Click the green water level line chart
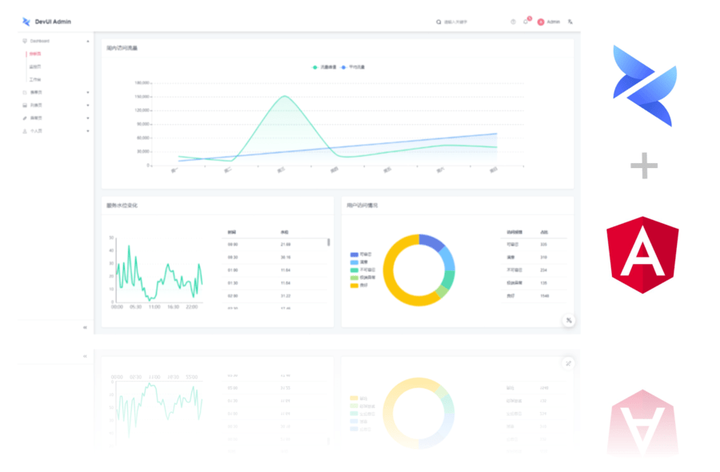This screenshot has height=472, width=720. coord(159,275)
